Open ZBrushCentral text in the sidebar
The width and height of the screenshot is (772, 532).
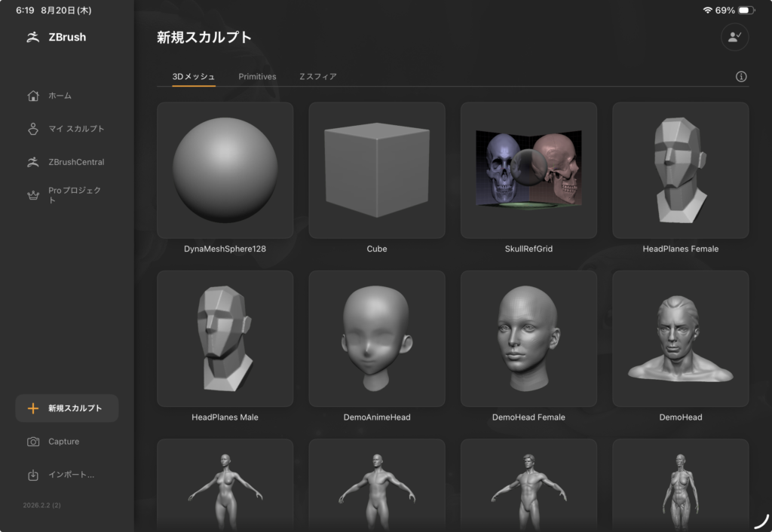point(76,162)
